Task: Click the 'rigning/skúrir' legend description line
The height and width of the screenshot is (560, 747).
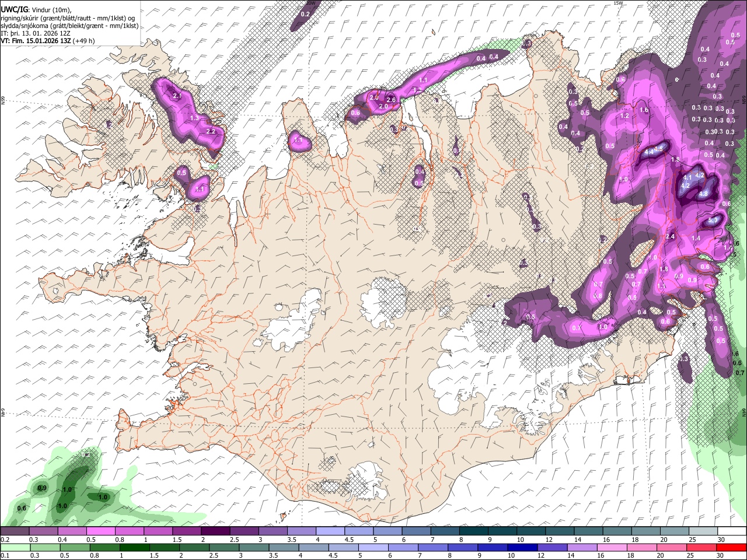Action: coord(68,18)
